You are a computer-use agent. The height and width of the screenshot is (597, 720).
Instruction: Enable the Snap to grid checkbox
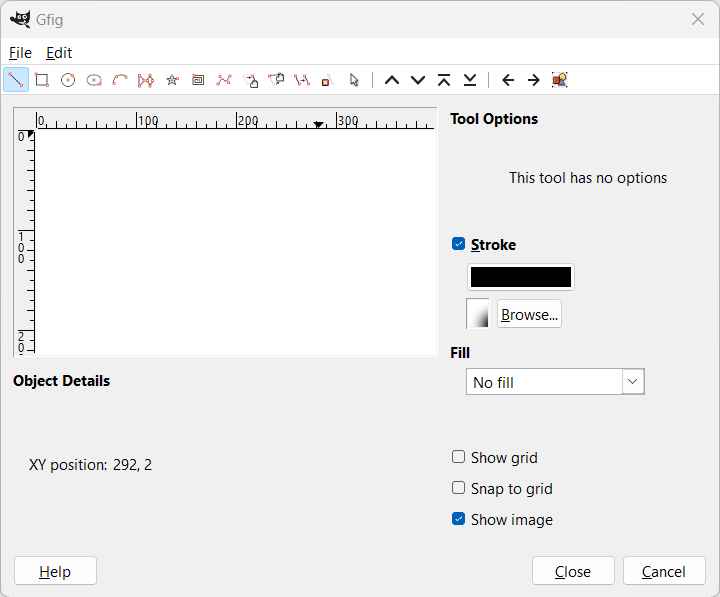[458, 487]
